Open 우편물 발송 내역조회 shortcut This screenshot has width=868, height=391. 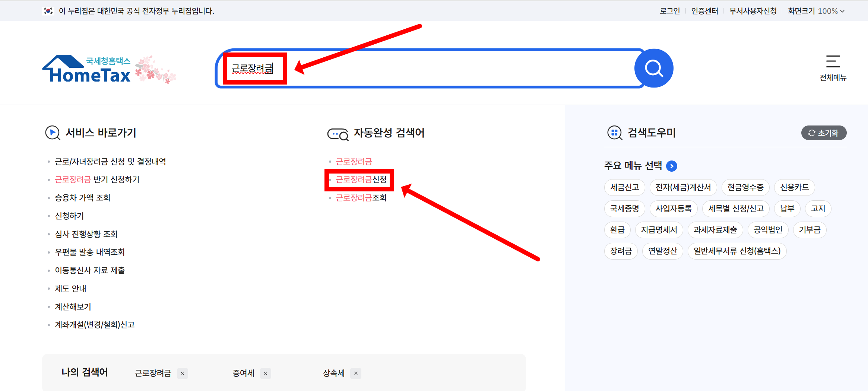tap(90, 252)
